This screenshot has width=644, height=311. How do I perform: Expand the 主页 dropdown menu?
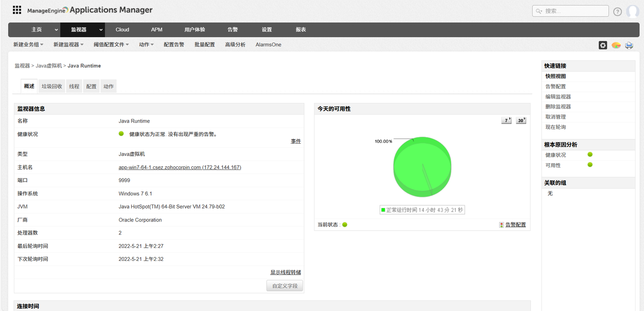tap(56, 30)
